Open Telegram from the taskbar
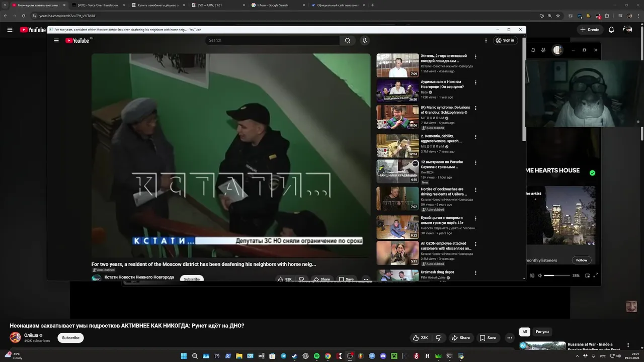Screen dimensions: 644x362 pyautogui.click(x=283, y=356)
